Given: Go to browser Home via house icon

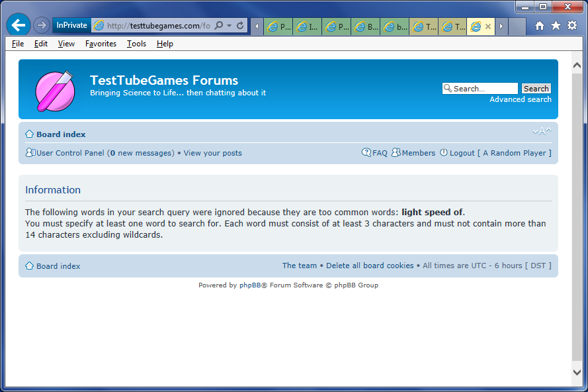Looking at the screenshot, I should (x=540, y=26).
